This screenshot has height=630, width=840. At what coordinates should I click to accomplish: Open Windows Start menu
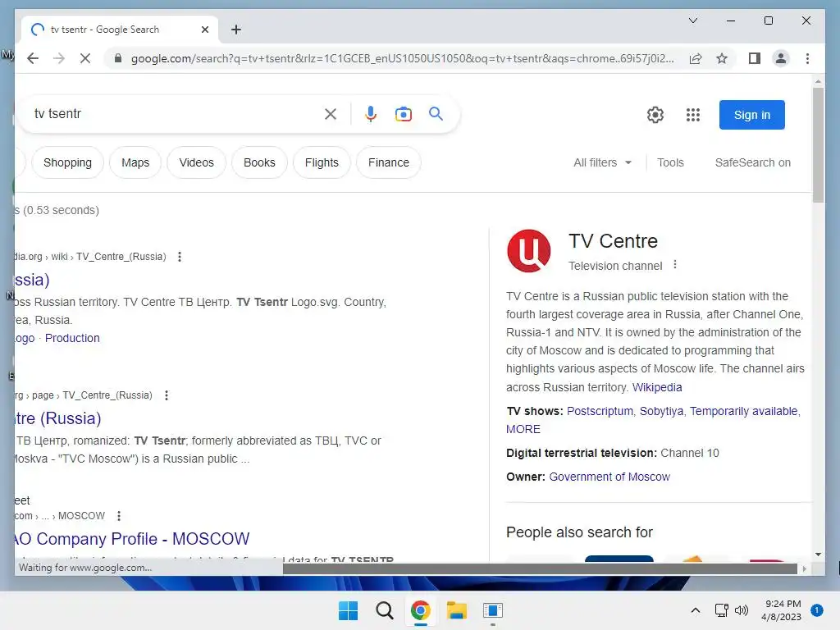tap(348, 610)
